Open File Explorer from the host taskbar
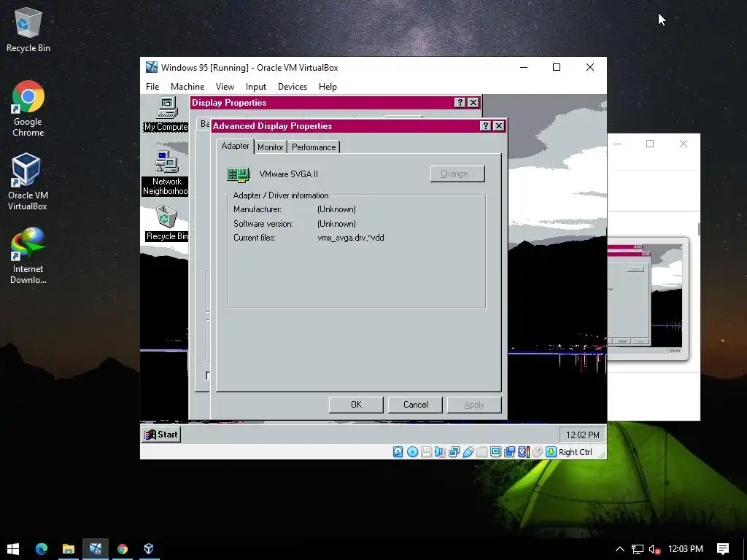Viewport: 747px width, 560px height. point(69,548)
